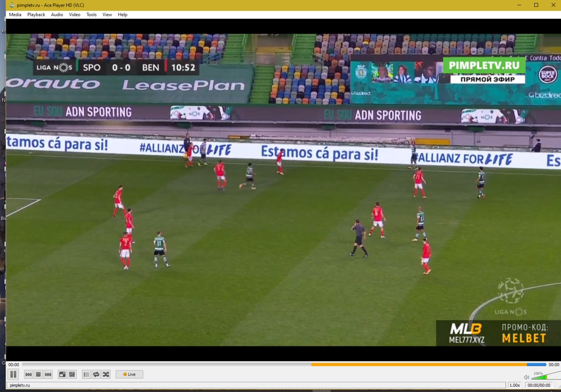This screenshot has height=392, width=561.
Task: Toggle shuffle random playback
Action: [106, 374]
